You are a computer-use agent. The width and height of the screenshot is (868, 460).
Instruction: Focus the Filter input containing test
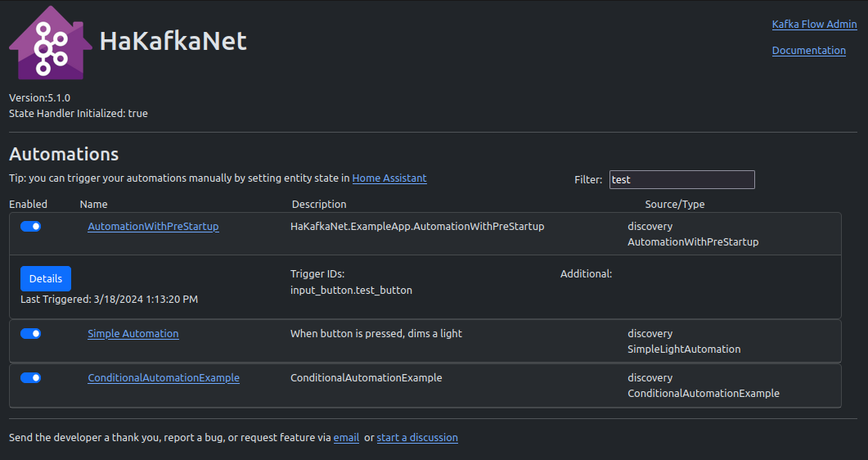tap(682, 180)
